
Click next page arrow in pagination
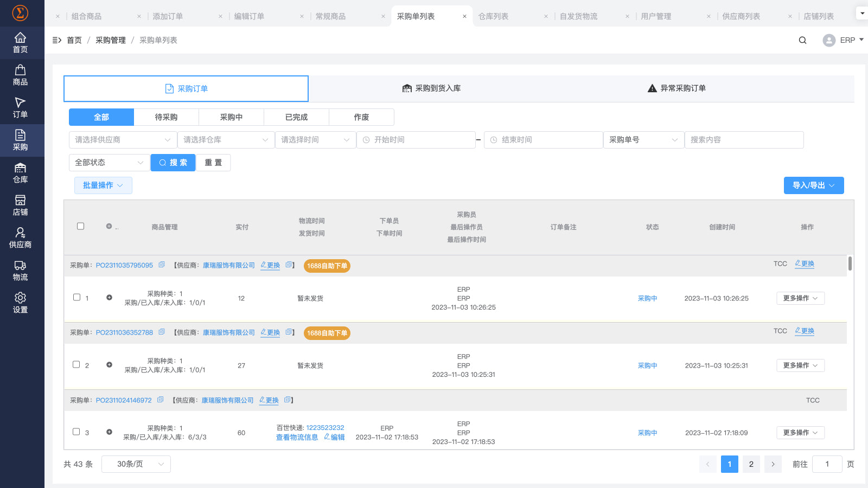click(773, 464)
